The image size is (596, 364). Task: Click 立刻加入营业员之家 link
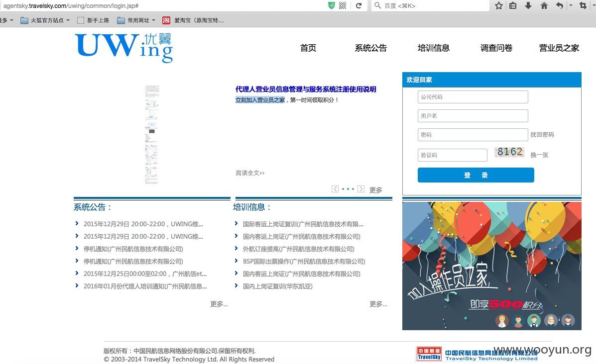260,100
